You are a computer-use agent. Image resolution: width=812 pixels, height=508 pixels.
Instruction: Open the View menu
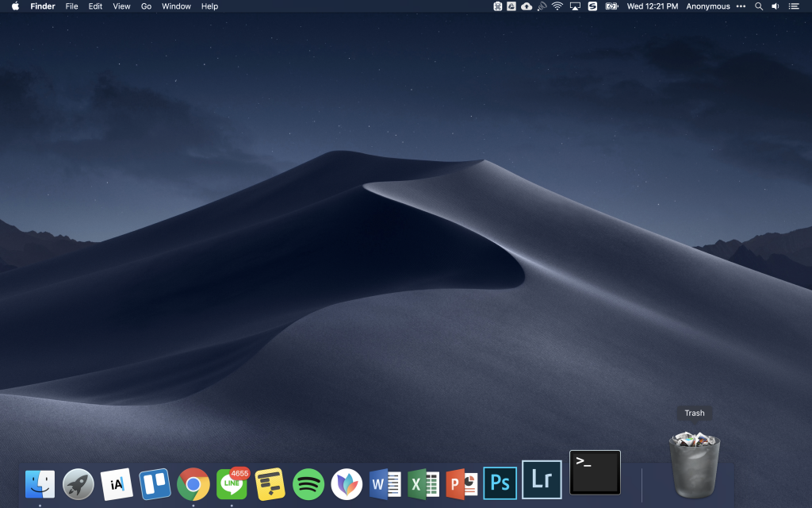121,6
